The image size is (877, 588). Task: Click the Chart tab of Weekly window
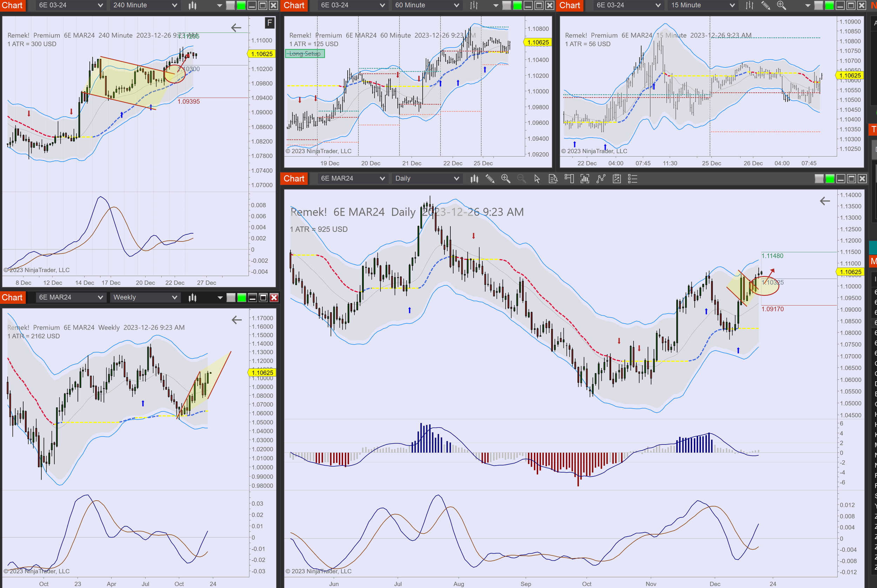12,298
